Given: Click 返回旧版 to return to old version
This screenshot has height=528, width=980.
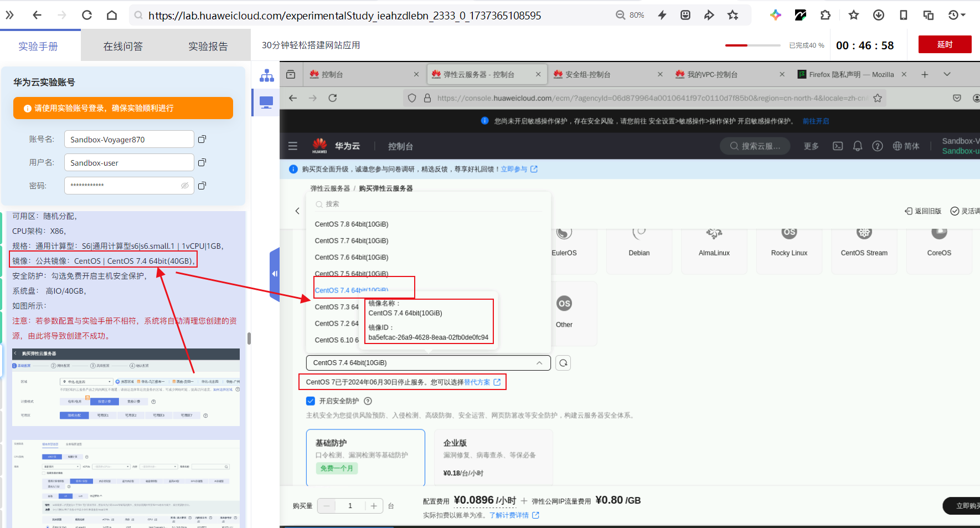Looking at the screenshot, I should [x=923, y=211].
